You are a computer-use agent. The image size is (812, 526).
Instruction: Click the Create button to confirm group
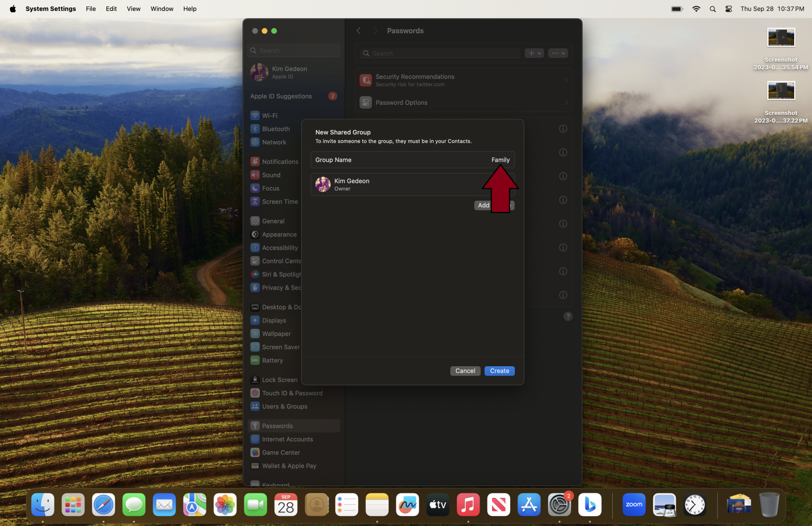[499, 370]
